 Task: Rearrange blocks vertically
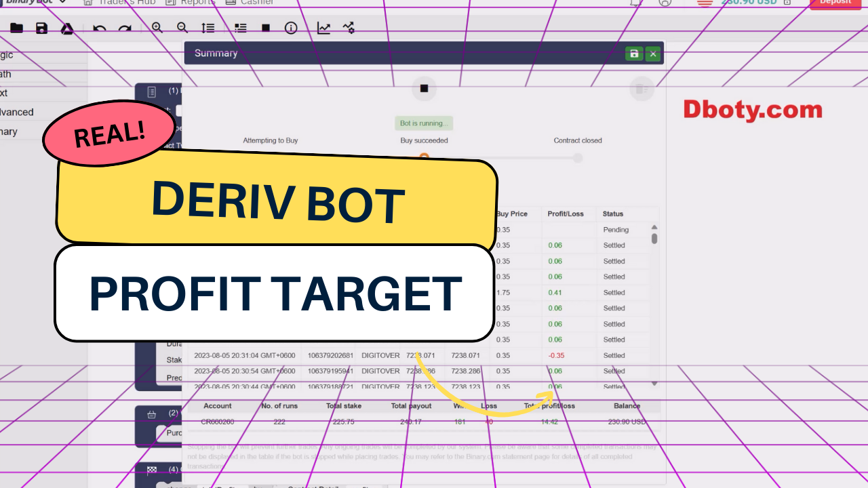[208, 28]
